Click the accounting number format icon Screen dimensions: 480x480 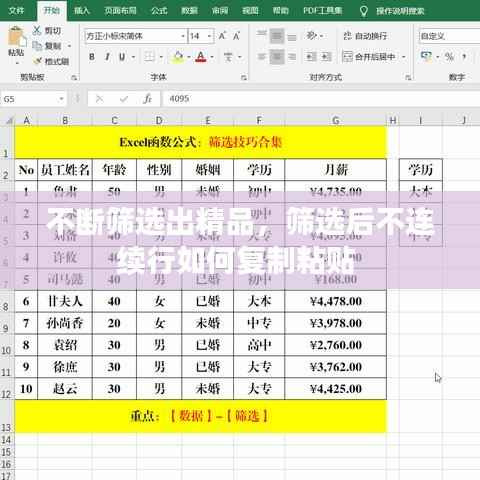coord(426,56)
